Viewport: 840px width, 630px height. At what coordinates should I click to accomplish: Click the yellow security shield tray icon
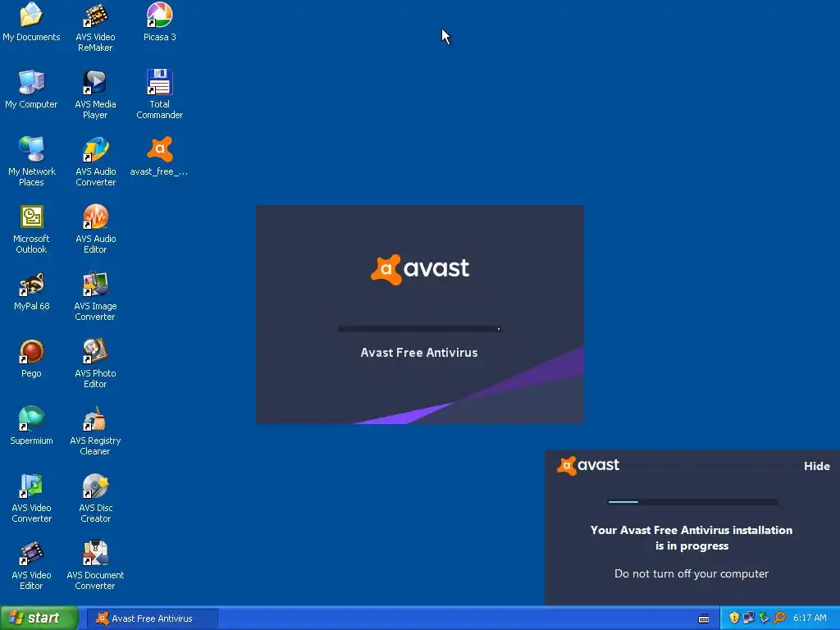pos(734,618)
